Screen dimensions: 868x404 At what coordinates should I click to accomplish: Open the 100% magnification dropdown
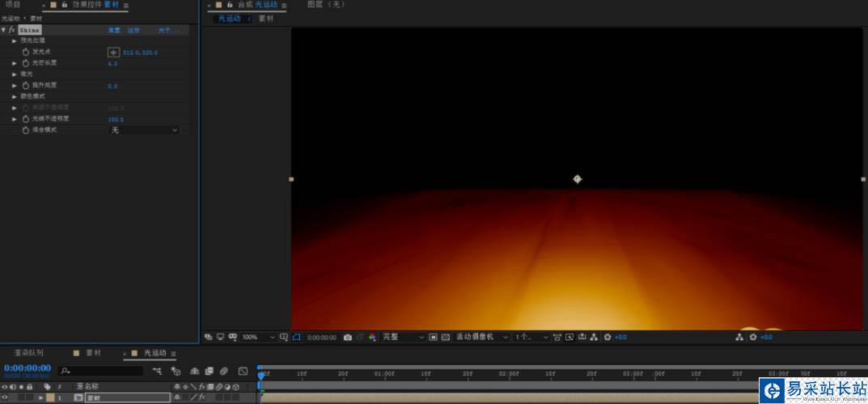click(258, 337)
